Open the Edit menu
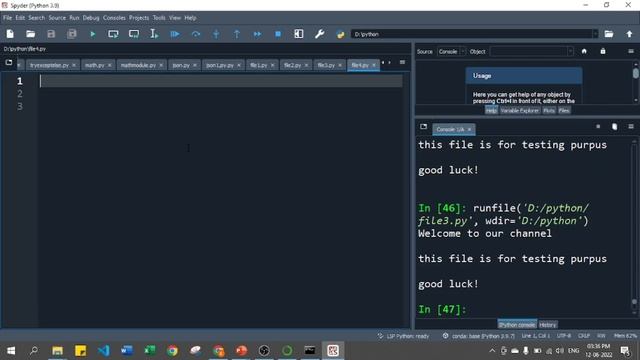The height and width of the screenshot is (360, 640). coord(20,18)
